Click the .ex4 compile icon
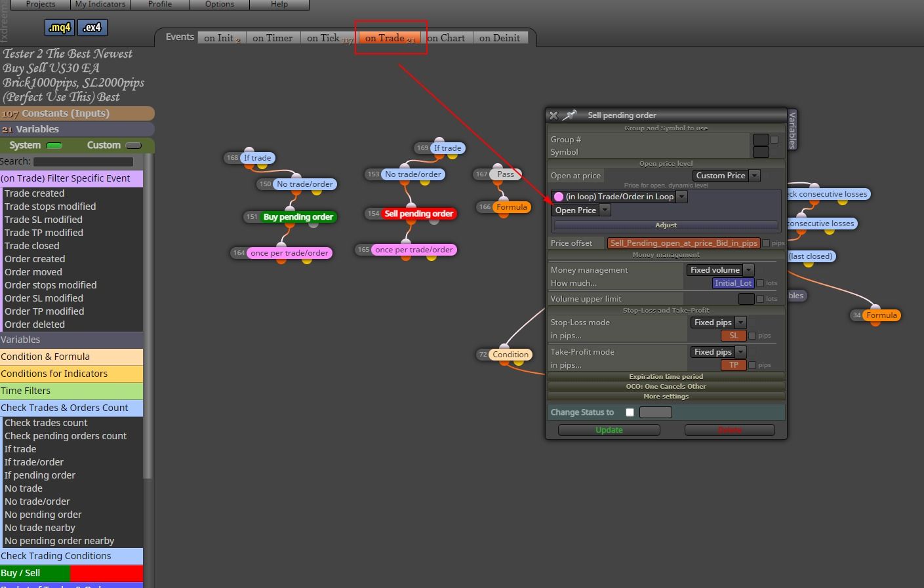The width and height of the screenshot is (924, 588). tap(92, 28)
